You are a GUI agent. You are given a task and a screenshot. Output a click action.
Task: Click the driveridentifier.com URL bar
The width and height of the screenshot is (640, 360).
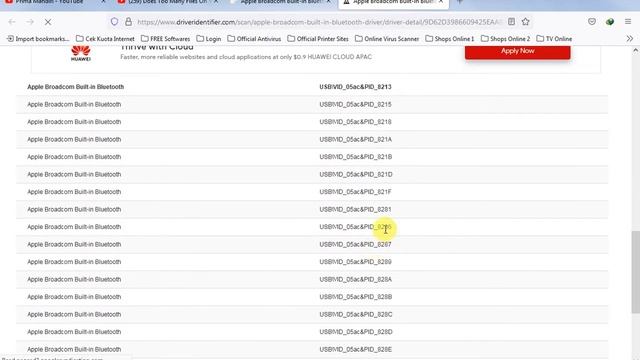click(x=318, y=22)
